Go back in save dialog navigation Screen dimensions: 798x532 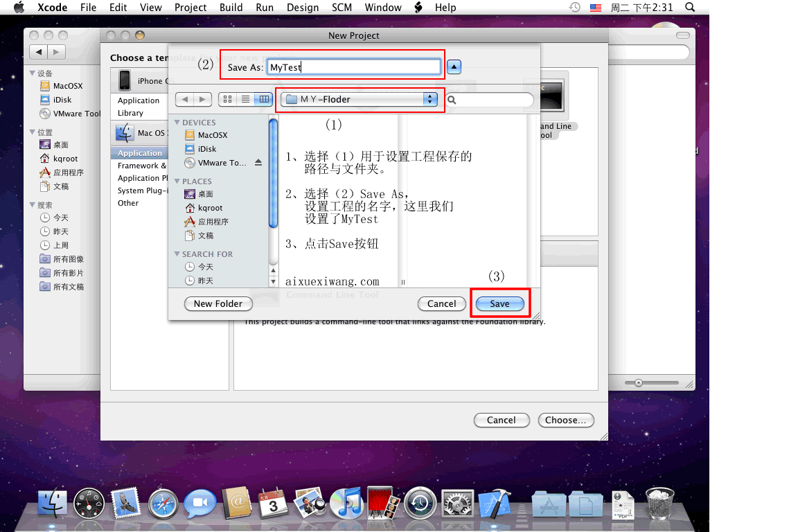[x=184, y=99]
